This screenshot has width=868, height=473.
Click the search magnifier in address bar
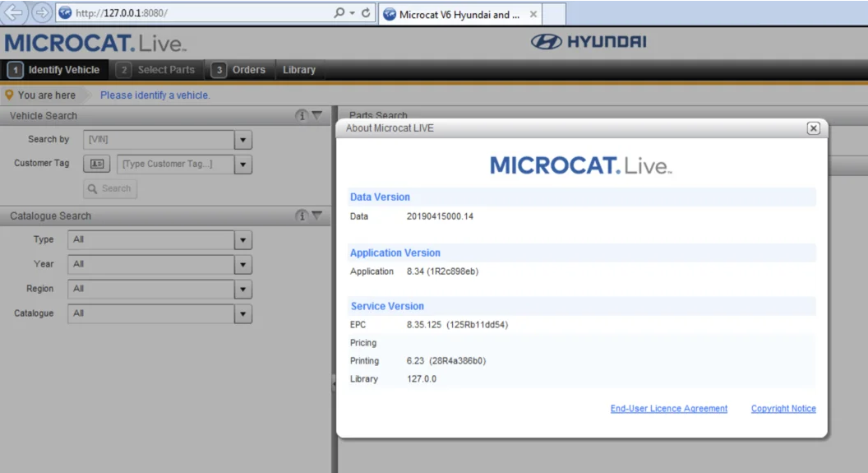339,12
